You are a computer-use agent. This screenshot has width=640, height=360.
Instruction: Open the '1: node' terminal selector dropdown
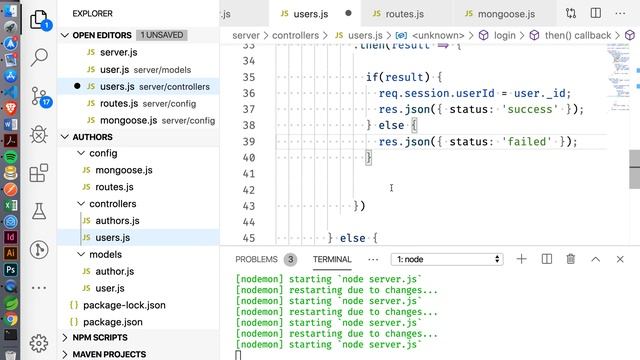coord(447,259)
